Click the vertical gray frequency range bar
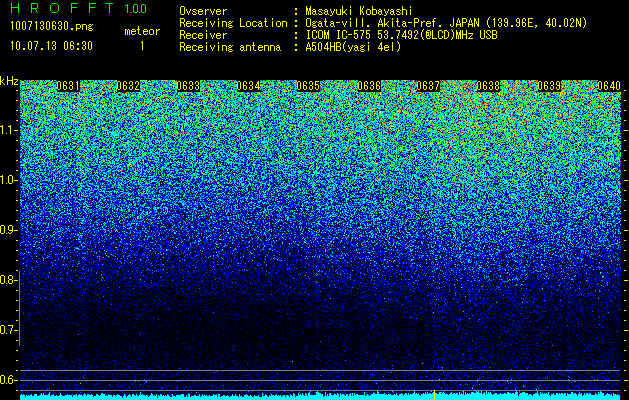Screen dimensions: 629x400 [20, 308]
